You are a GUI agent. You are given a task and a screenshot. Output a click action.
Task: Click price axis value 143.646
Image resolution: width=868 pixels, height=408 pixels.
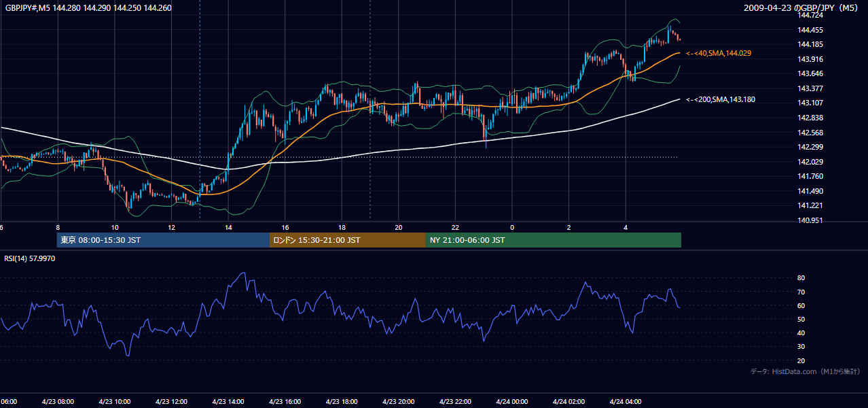click(810, 74)
